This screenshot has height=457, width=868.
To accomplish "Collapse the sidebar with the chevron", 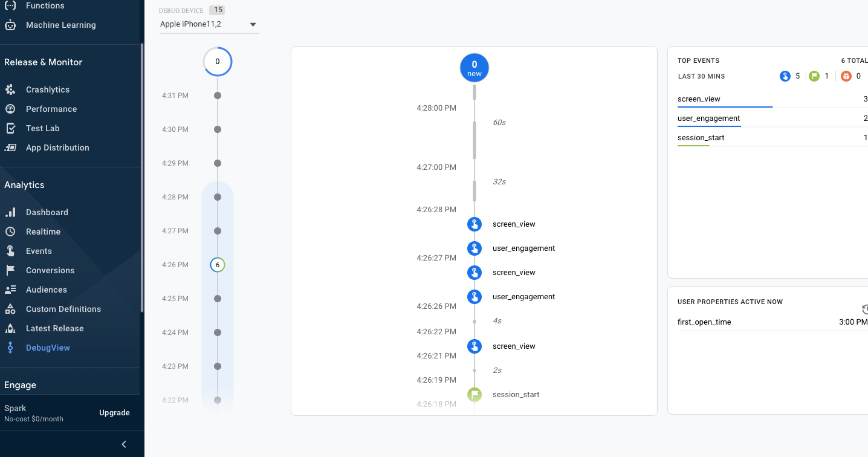I will coord(124,444).
